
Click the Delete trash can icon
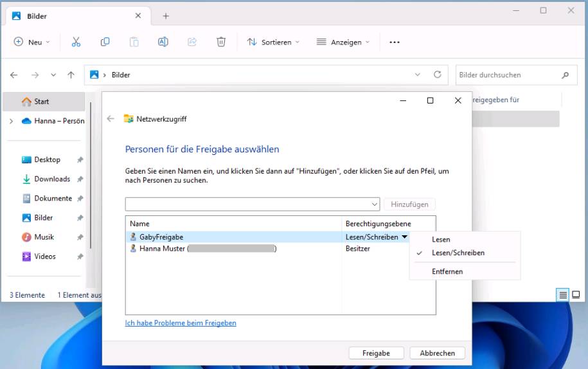(221, 42)
